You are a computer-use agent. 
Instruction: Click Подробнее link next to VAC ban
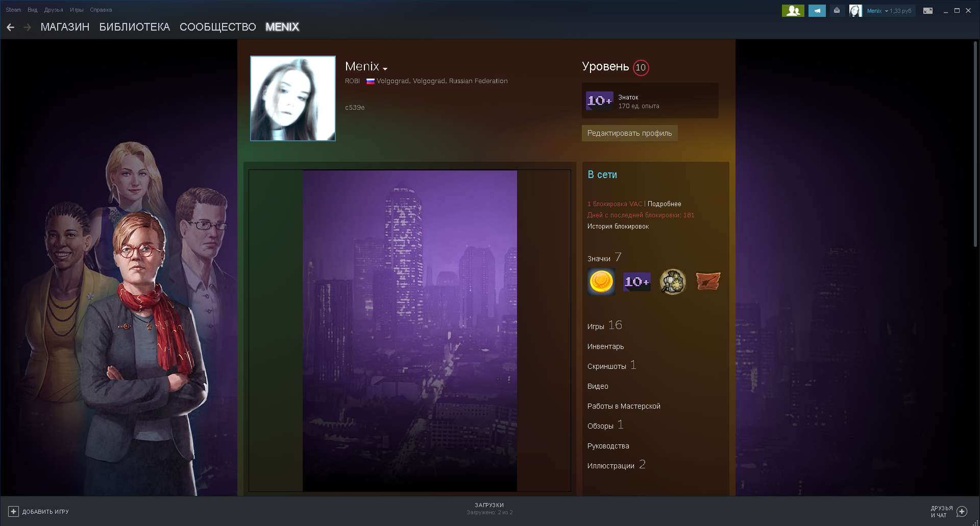point(664,204)
